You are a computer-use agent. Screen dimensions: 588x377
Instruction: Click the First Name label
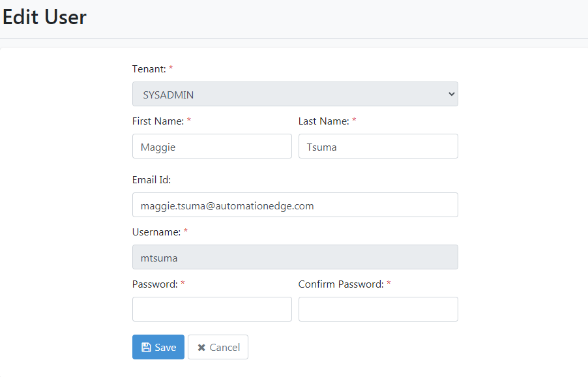(158, 121)
